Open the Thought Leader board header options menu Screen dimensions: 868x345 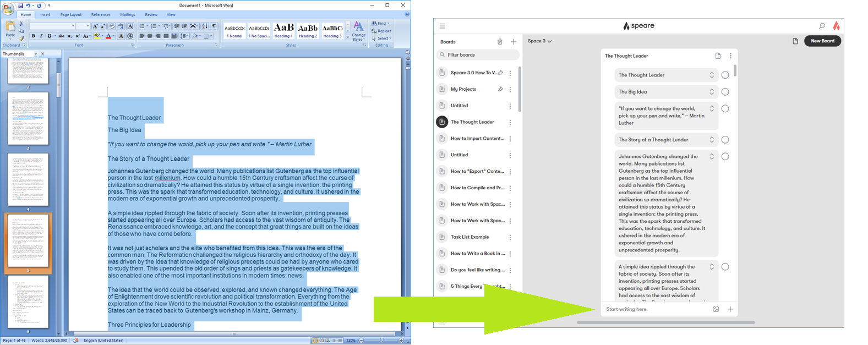point(730,56)
